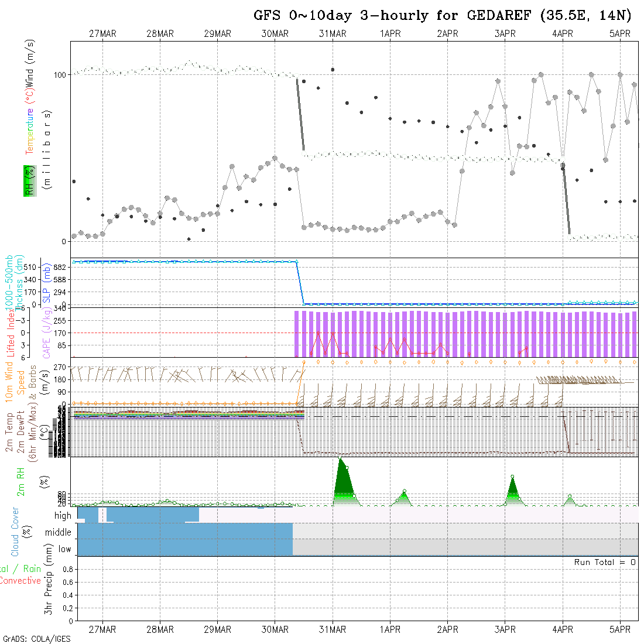
Task: Click the "3hr Precip (mm)" axis label
Action: click(x=48, y=579)
